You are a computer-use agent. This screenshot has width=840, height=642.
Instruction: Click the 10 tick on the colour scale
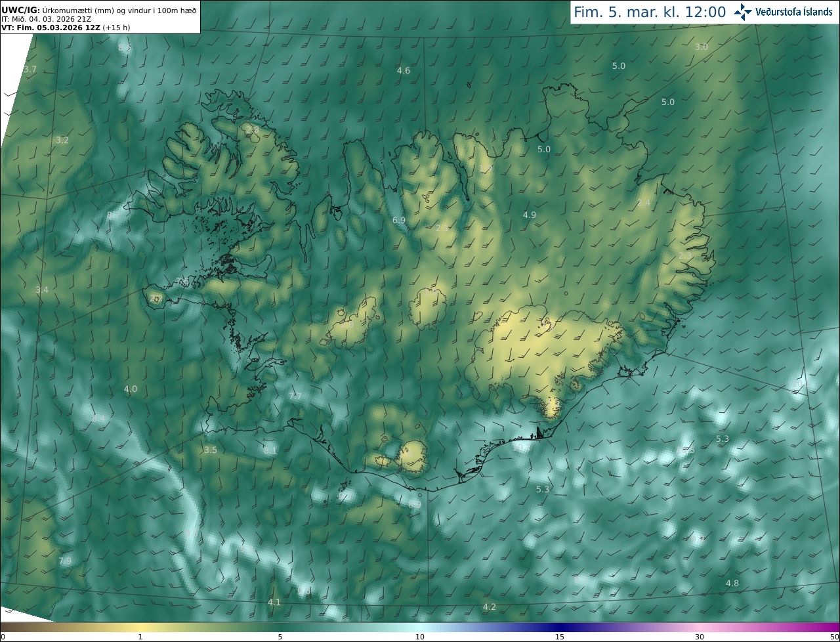coord(420,637)
